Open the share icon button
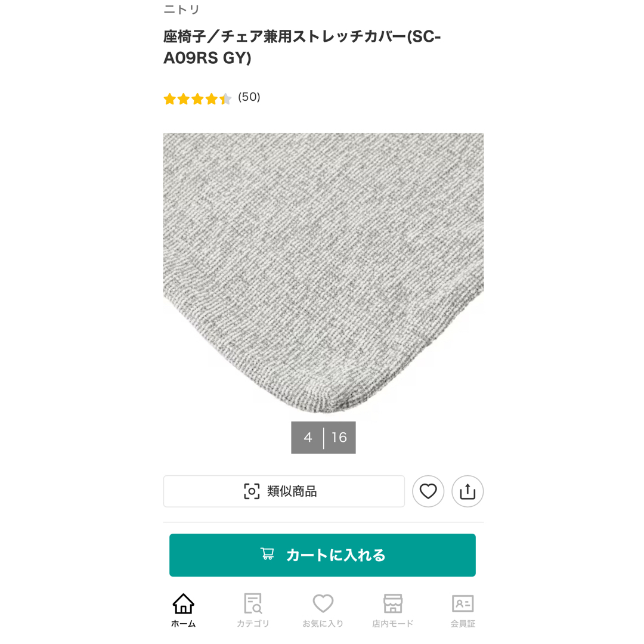This screenshot has width=644, height=644. coord(467,491)
